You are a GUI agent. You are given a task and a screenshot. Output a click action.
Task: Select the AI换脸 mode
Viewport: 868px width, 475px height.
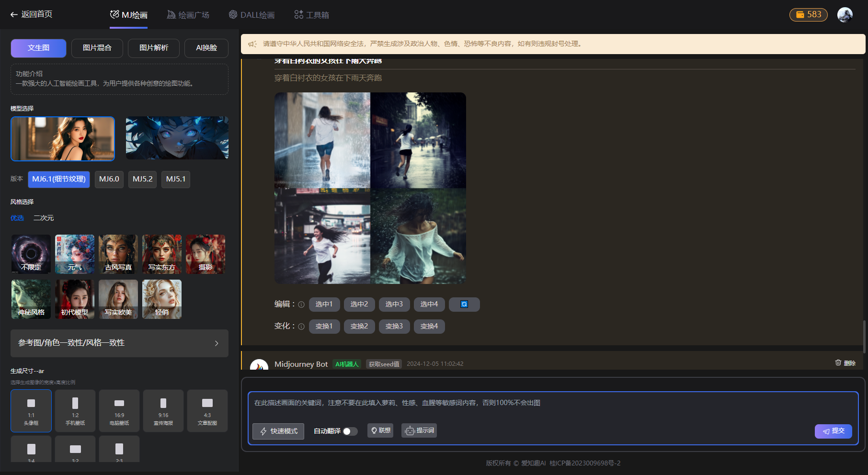click(206, 48)
